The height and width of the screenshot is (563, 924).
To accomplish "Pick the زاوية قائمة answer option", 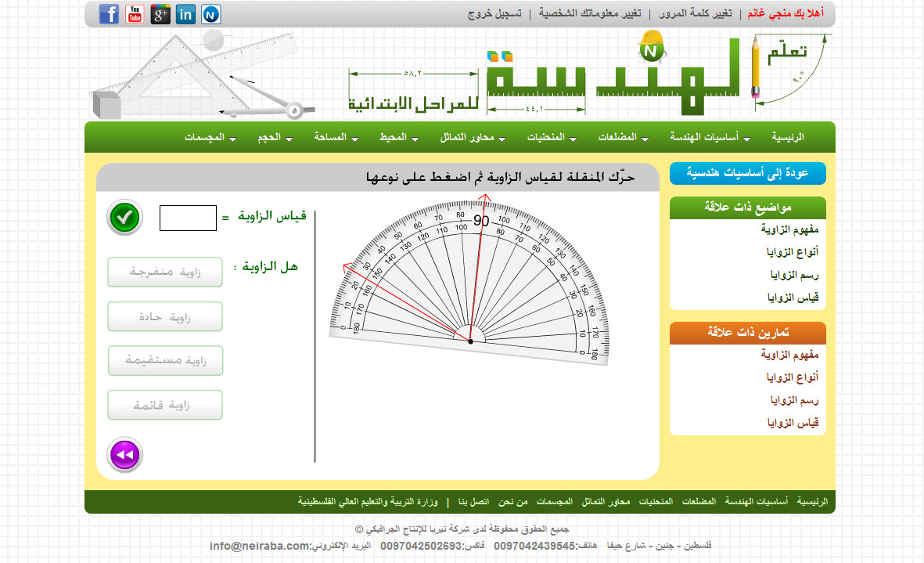I will tap(165, 406).
